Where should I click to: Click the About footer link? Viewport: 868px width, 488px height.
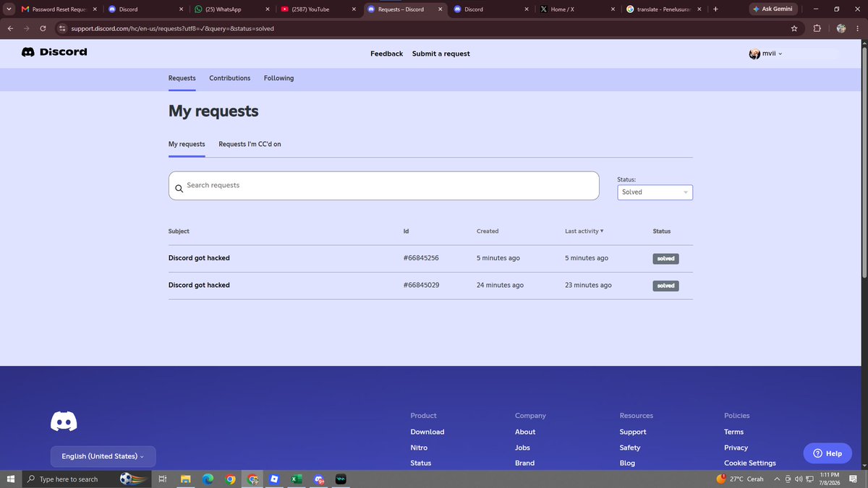click(525, 432)
